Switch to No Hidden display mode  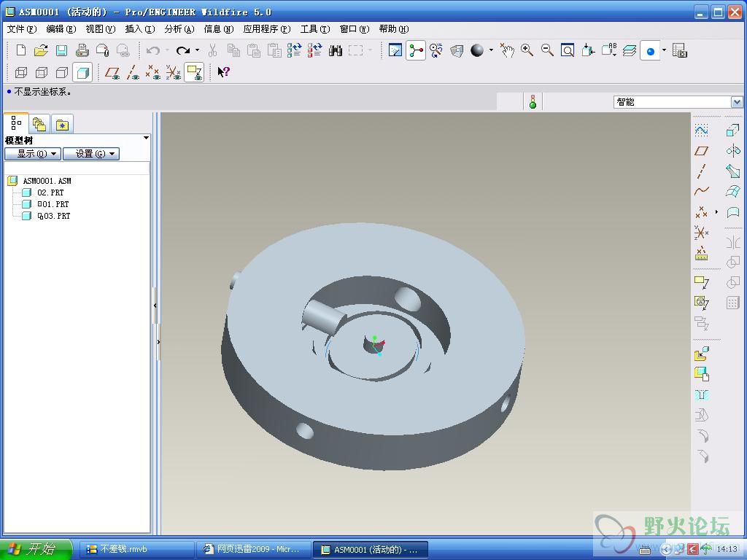[62, 72]
